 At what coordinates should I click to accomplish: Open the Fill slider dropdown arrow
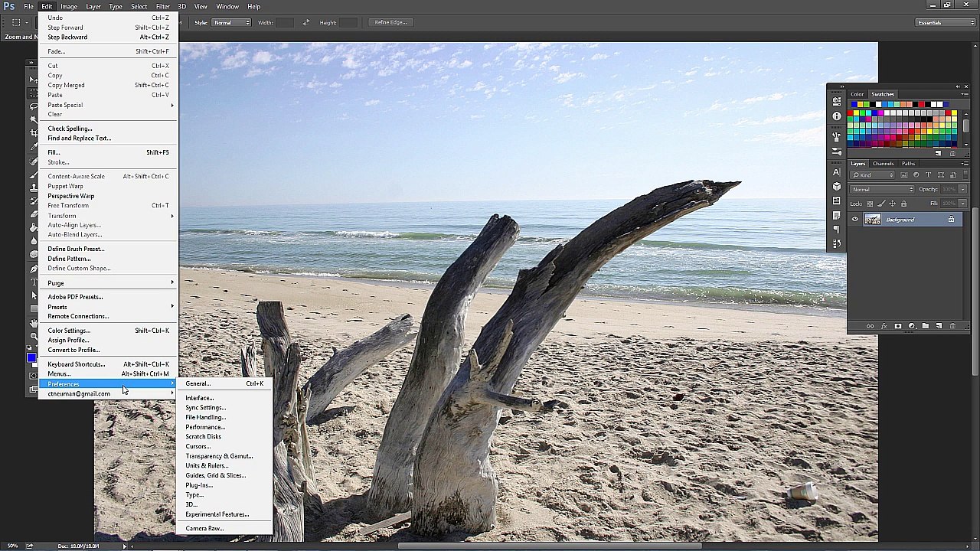(x=962, y=204)
